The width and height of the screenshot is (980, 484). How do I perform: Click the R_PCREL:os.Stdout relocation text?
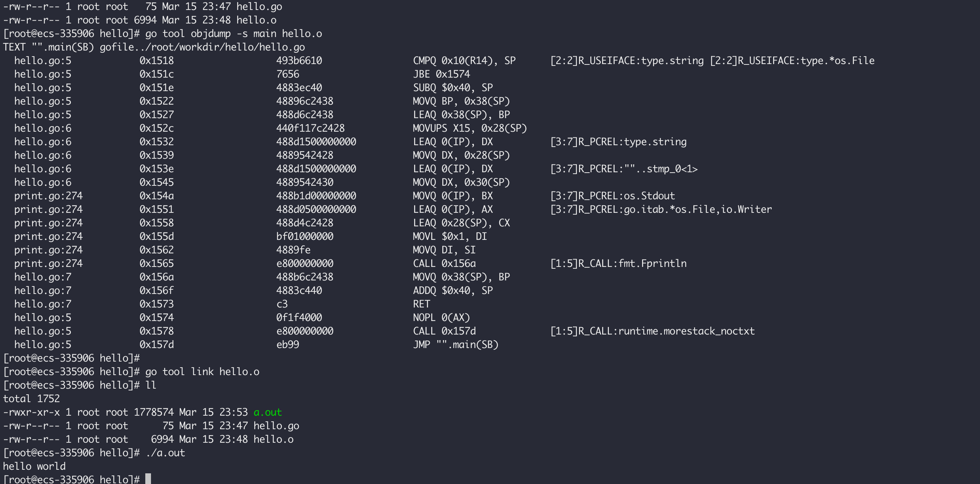pyautogui.click(x=612, y=196)
